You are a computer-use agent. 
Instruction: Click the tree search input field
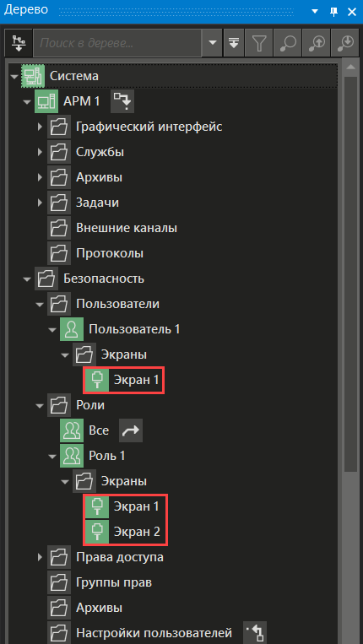pyautogui.click(x=118, y=43)
